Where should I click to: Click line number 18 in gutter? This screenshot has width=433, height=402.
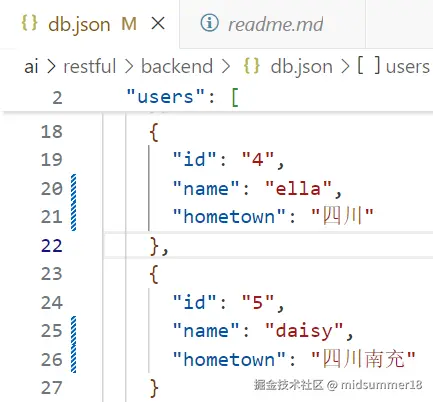click(x=52, y=132)
